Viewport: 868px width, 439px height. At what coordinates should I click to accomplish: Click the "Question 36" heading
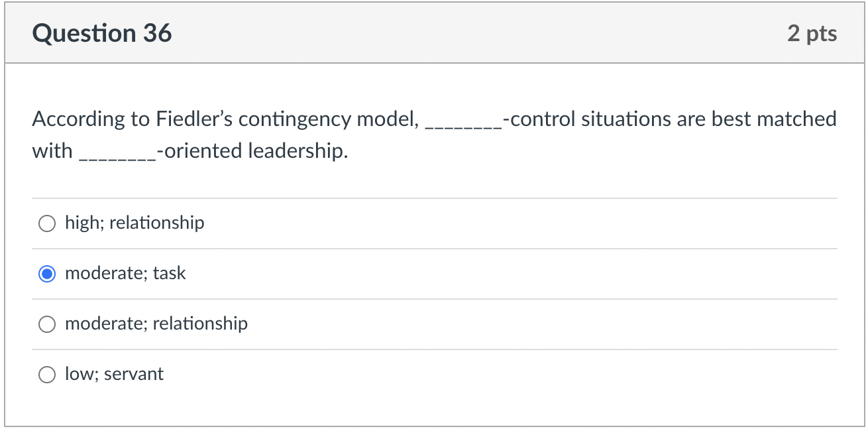coord(102,33)
